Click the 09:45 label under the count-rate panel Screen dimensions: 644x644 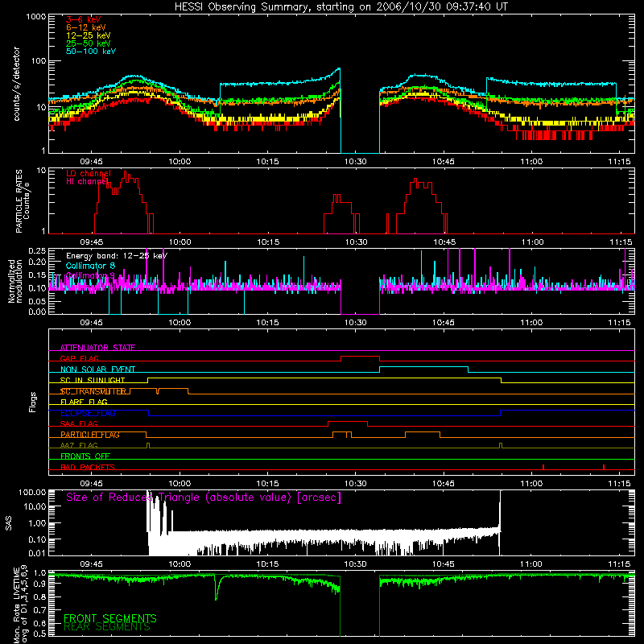click(91, 162)
